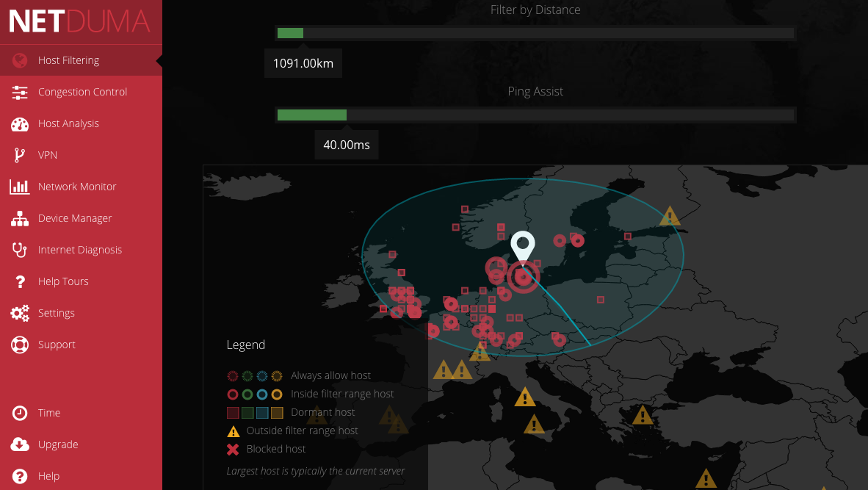This screenshot has width=868, height=490.
Task: Click the NETDUMA logo
Action: 80,21
